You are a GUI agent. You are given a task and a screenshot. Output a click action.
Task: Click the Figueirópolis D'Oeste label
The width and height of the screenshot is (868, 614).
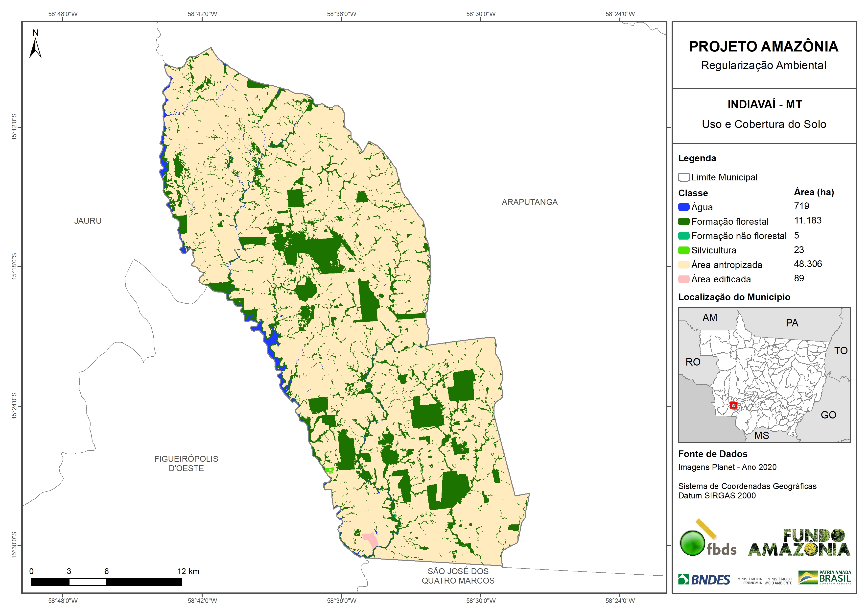pyautogui.click(x=186, y=464)
